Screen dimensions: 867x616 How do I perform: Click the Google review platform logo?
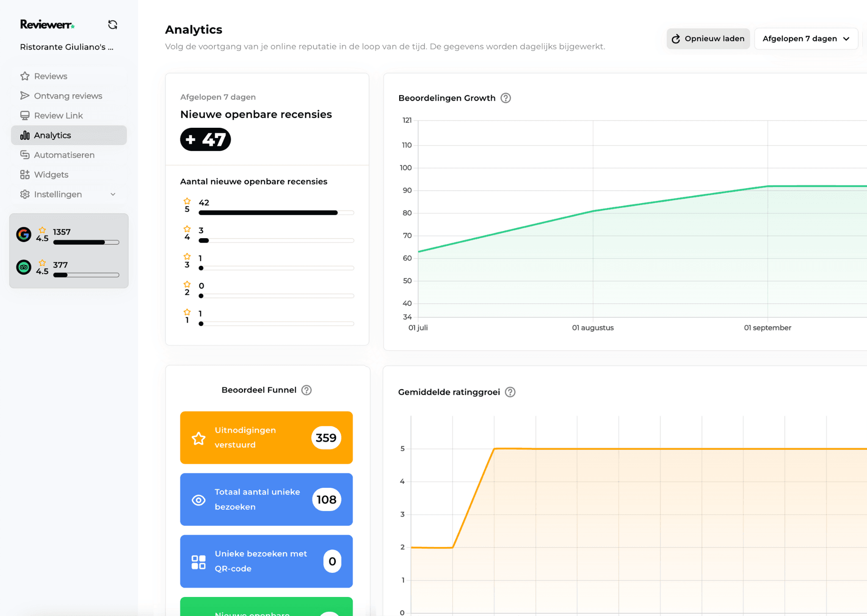click(x=24, y=235)
